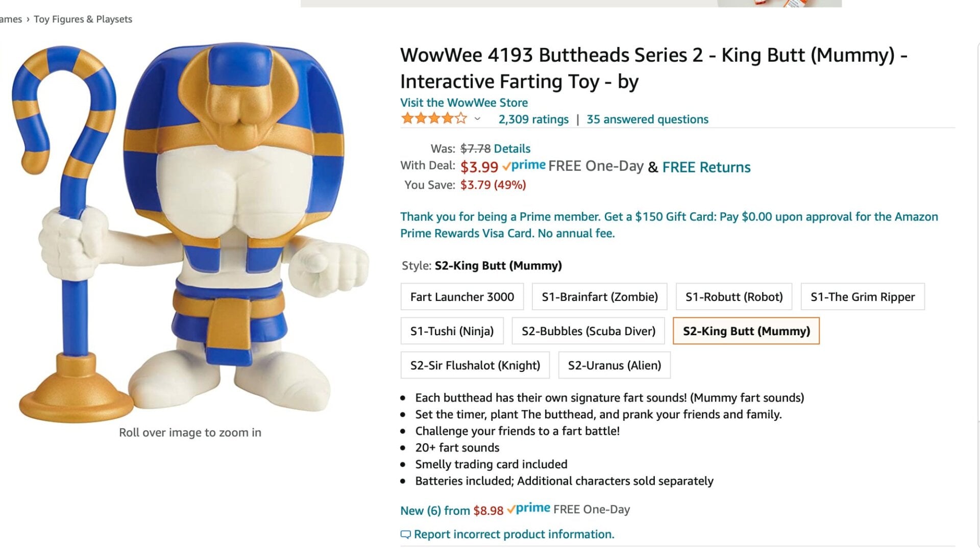Viewport: 980px width, 551px height.
Task: Open the 35 answered questions link
Action: coord(647,119)
